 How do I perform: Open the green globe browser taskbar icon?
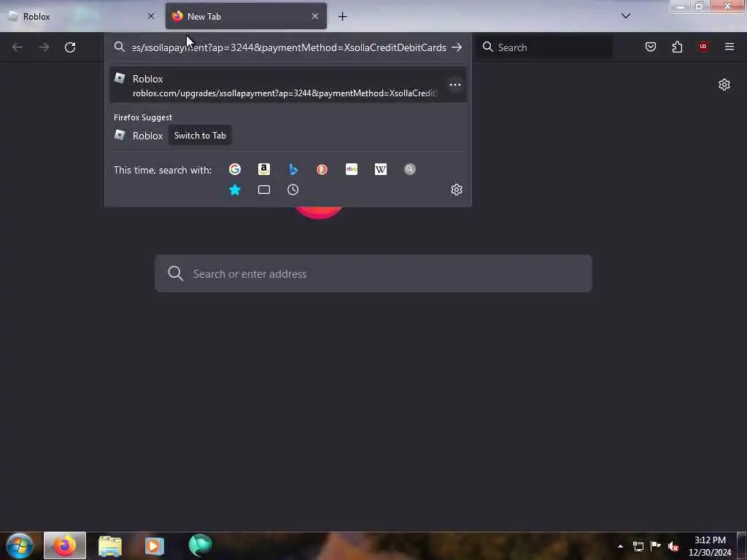(200, 545)
